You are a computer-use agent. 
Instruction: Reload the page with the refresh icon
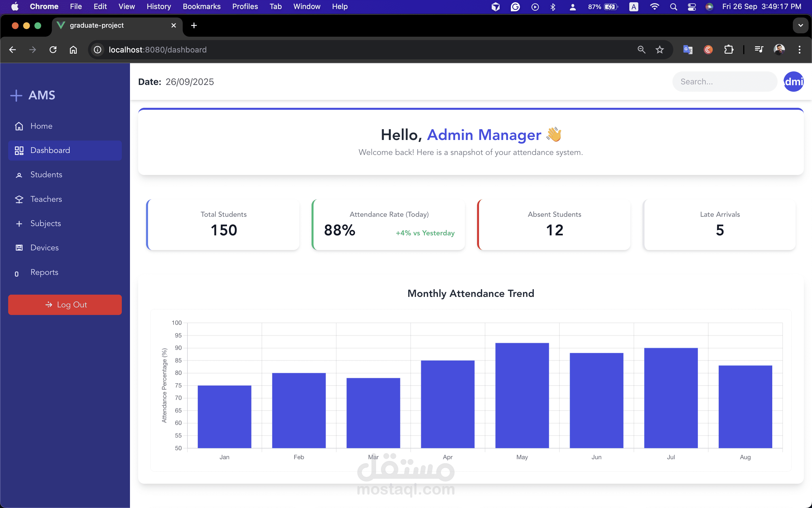tap(53, 50)
